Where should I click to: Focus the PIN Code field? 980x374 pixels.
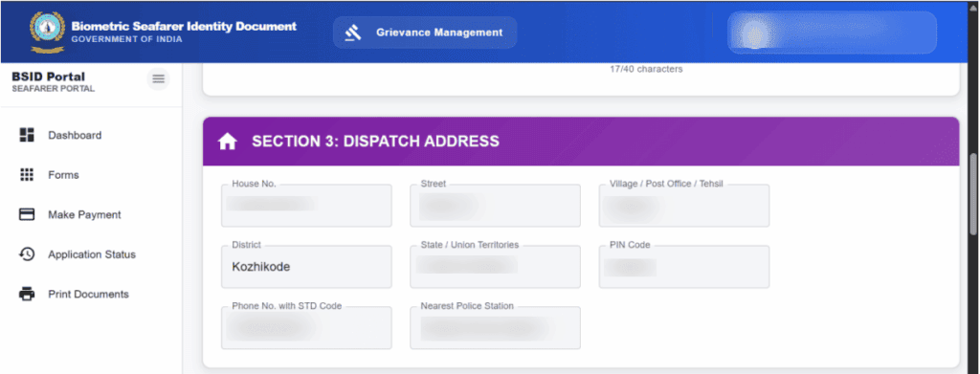coord(683,267)
